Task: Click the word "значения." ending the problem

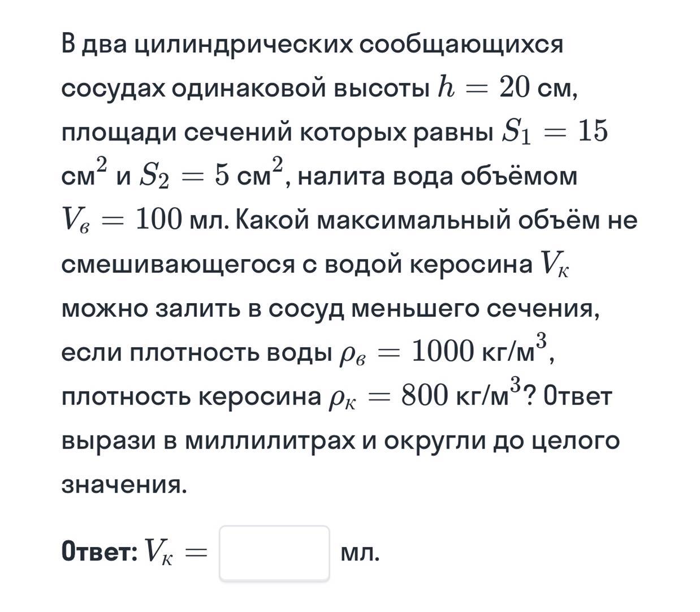Action: pyautogui.click(x=124, y=485)
